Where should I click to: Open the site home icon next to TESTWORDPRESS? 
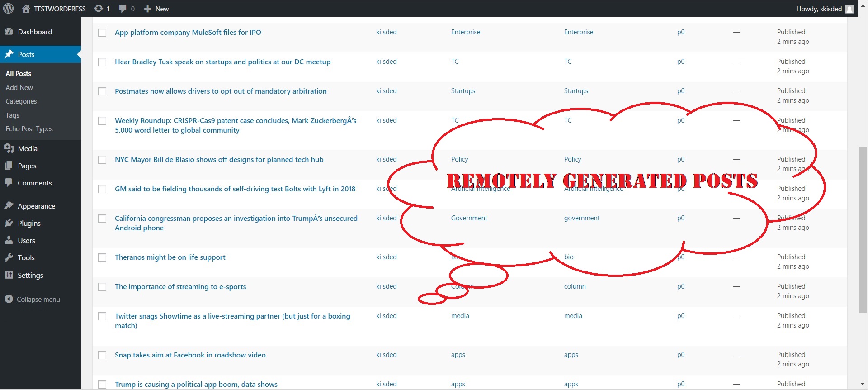click(26, 9)
